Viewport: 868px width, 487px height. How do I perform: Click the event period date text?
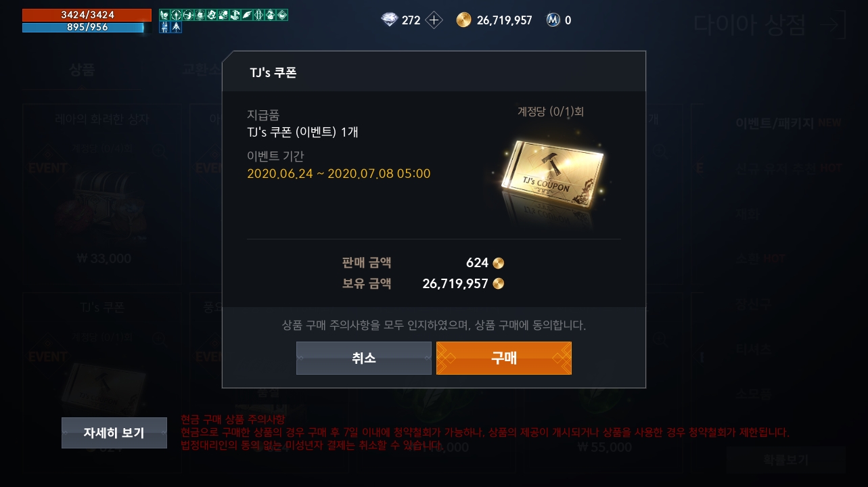(x=338, y=174)
